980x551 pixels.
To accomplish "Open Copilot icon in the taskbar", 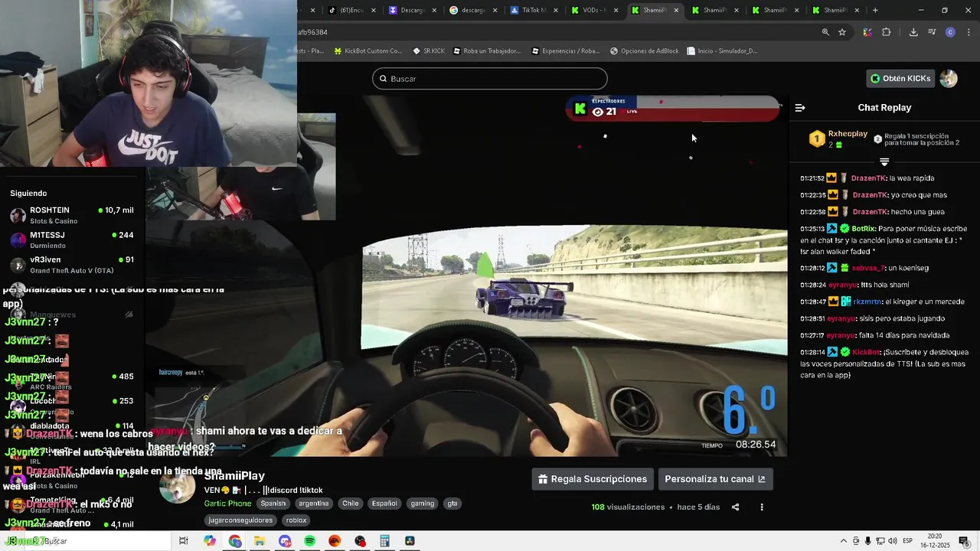I will click(x=210, y=541).
